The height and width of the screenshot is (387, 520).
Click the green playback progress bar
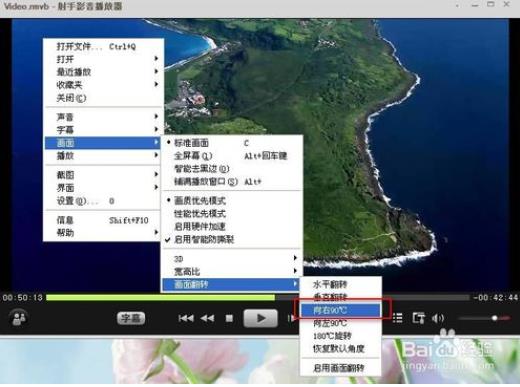(x=160, y=297)
